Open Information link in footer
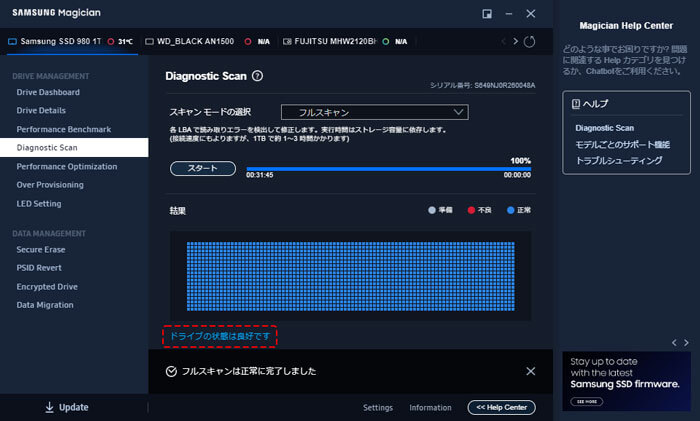The height and width of the screenshot is (421, 700). [430, 408]
